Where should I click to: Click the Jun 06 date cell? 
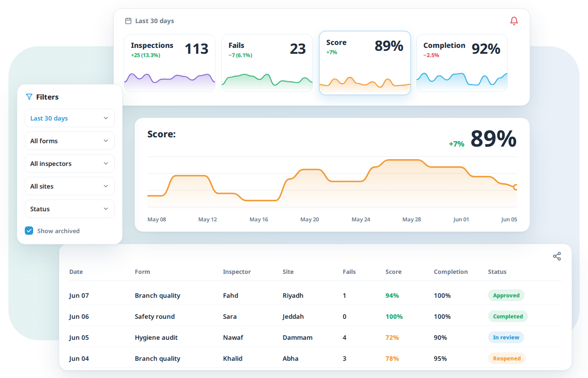tap(79, 317)
